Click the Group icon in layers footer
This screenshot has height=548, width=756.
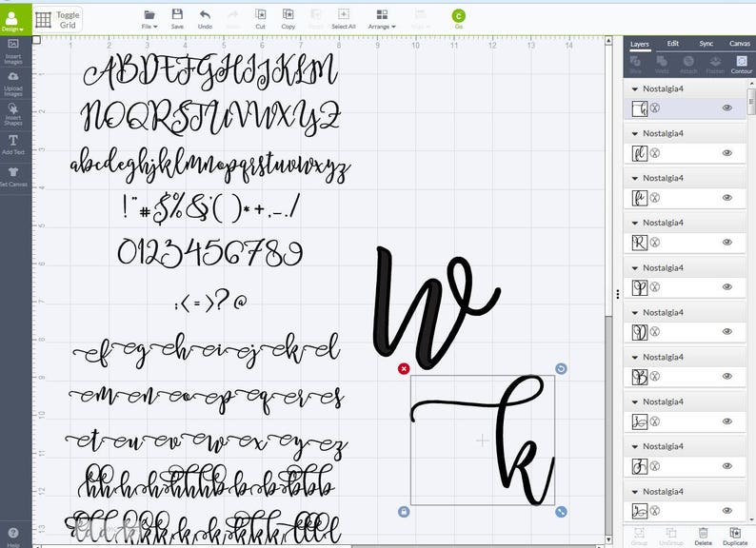point(639,536)
